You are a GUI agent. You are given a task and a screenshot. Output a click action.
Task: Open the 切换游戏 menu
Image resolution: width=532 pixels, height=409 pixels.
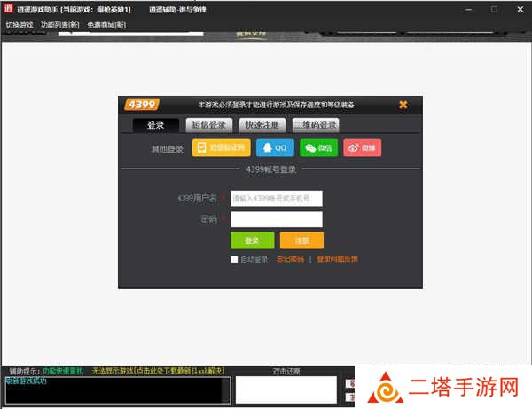20,25
